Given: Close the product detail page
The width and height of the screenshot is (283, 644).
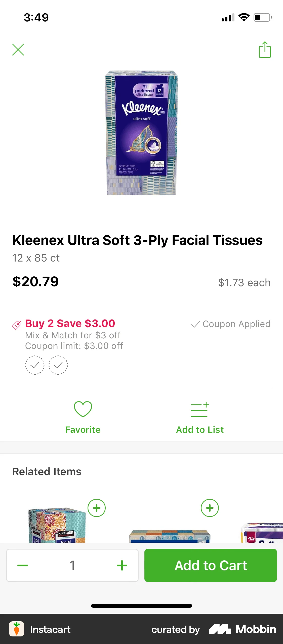Looking at the screenshot, I should tap(18, 49).
